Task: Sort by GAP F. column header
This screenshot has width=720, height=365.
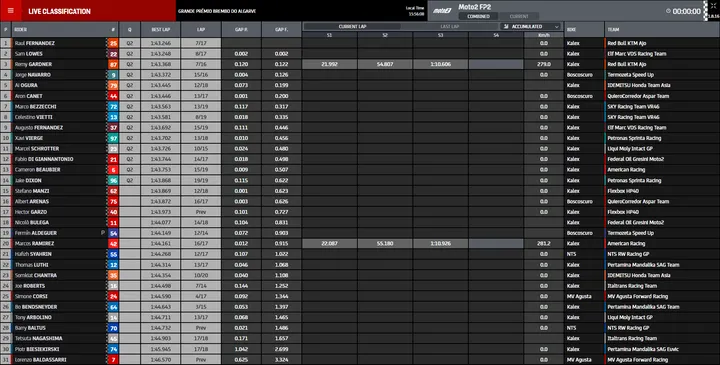Action: tap(281, 29)
